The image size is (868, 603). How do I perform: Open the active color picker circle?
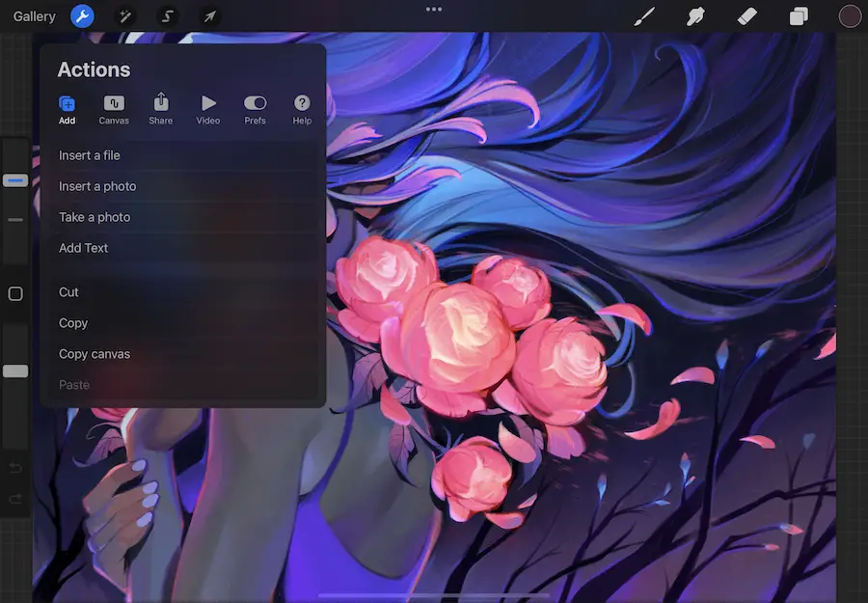pyautogui.click(x=850, y=16)
